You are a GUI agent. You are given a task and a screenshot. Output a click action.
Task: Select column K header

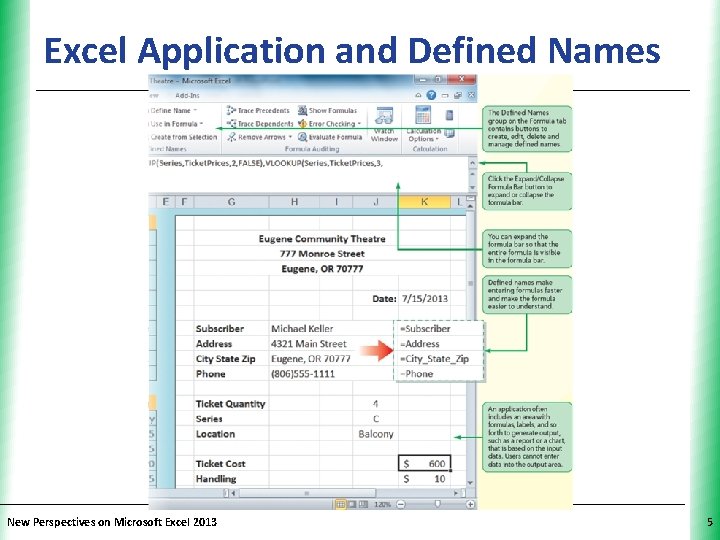pyautogui.click(x=424, y=202)
